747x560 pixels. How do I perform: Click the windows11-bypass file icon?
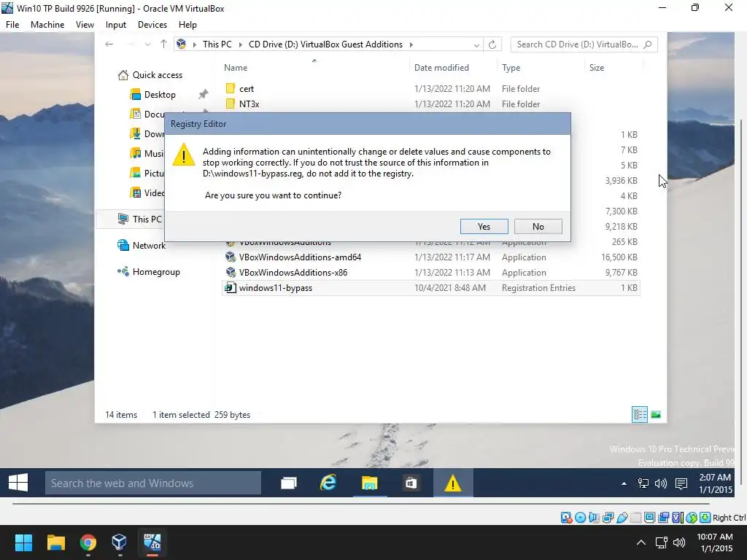pos(231,287)
